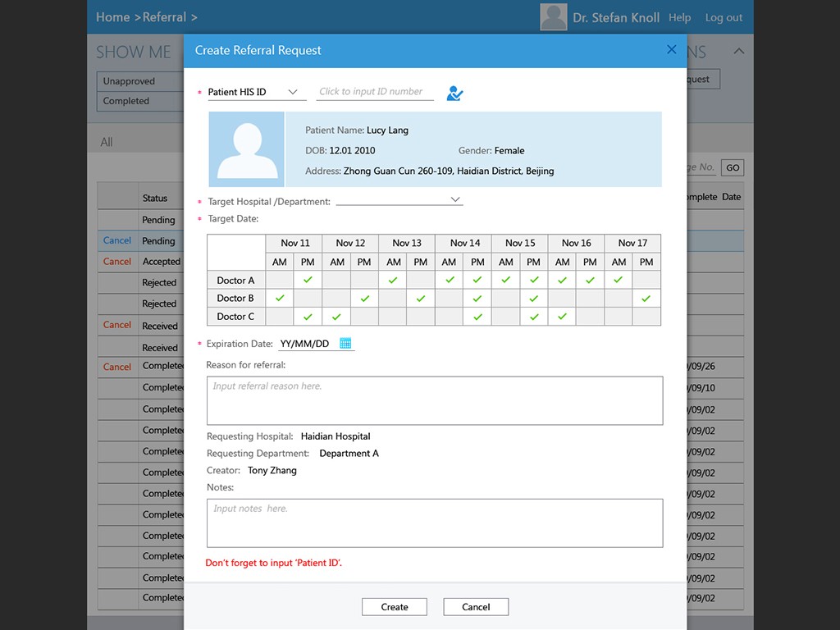Click the patient lookup icon
840x630 pixels.
click(454, 94)
